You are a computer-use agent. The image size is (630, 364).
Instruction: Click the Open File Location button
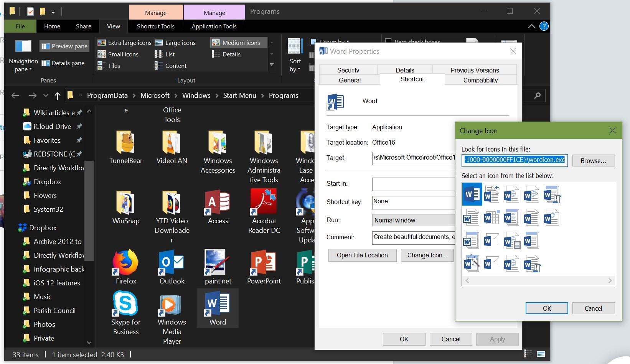click(x=362, y=255)
